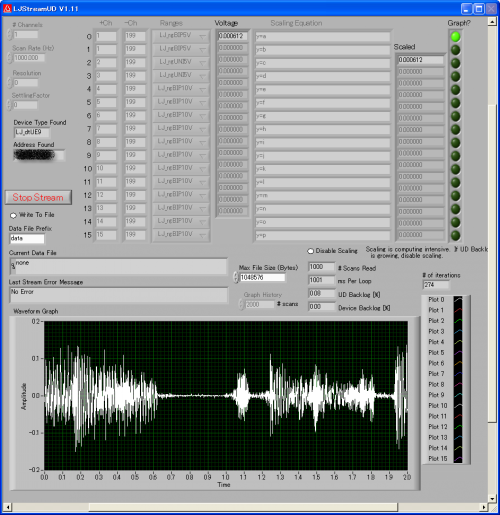Click the Waveform Graph plot area
500x515 pixels.
pyautogui.click(x=226, y=396)
